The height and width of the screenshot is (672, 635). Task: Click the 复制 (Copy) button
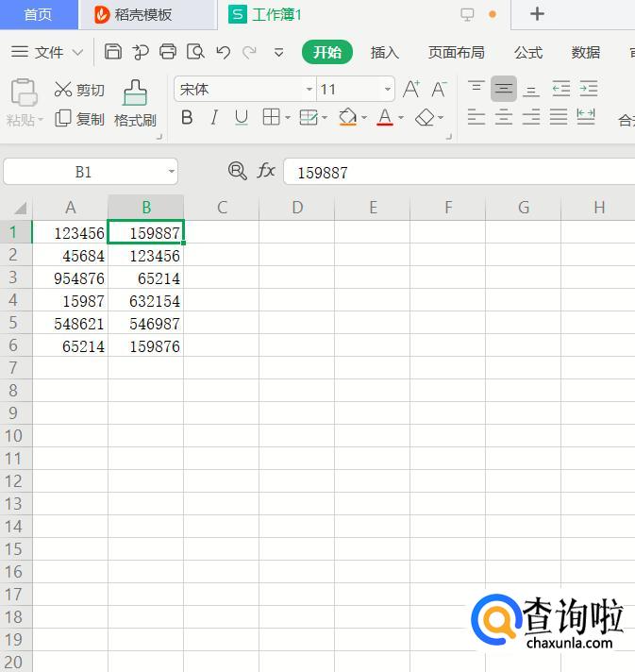[x=80, y=119]
